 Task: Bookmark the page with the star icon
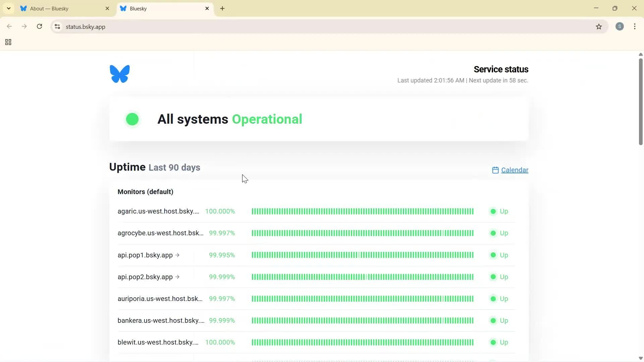(599, 26)
